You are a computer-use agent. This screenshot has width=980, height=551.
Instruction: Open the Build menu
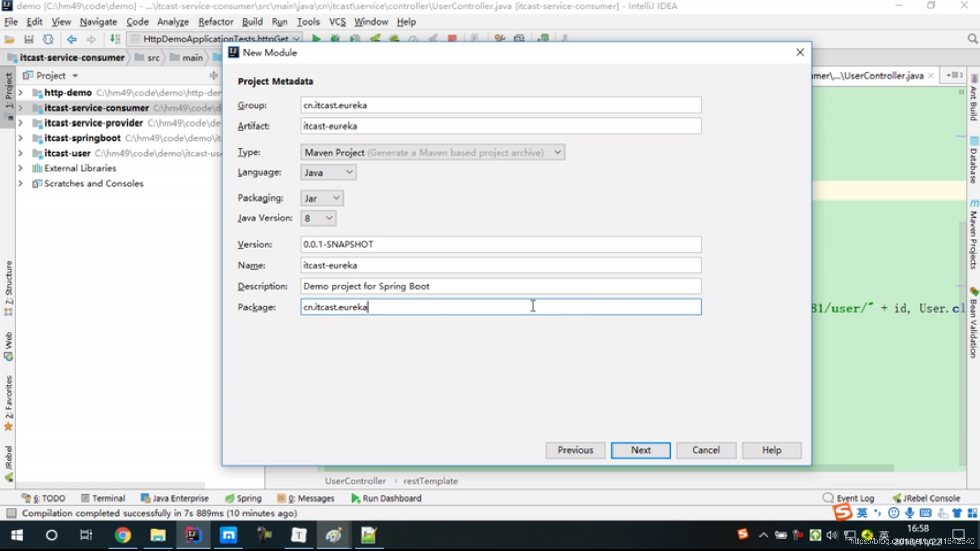(x=252, y=22)
